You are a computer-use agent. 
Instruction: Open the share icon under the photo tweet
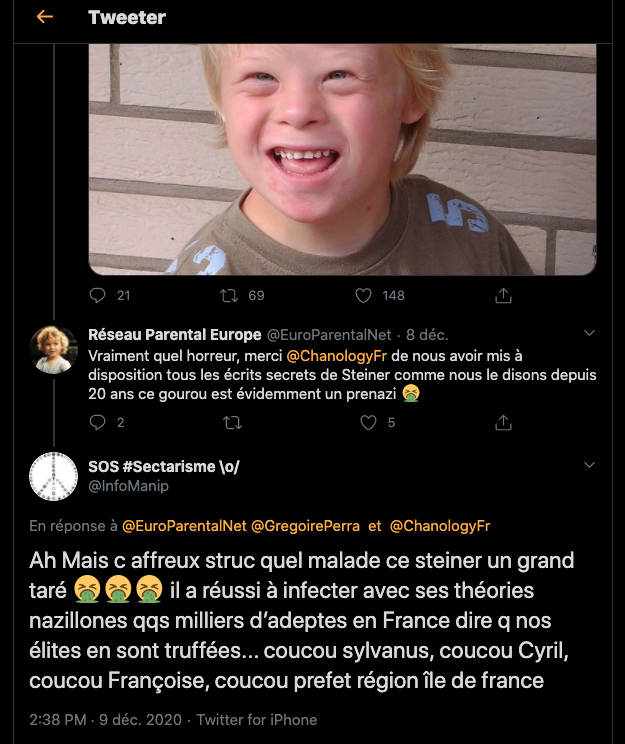[504, 295]
